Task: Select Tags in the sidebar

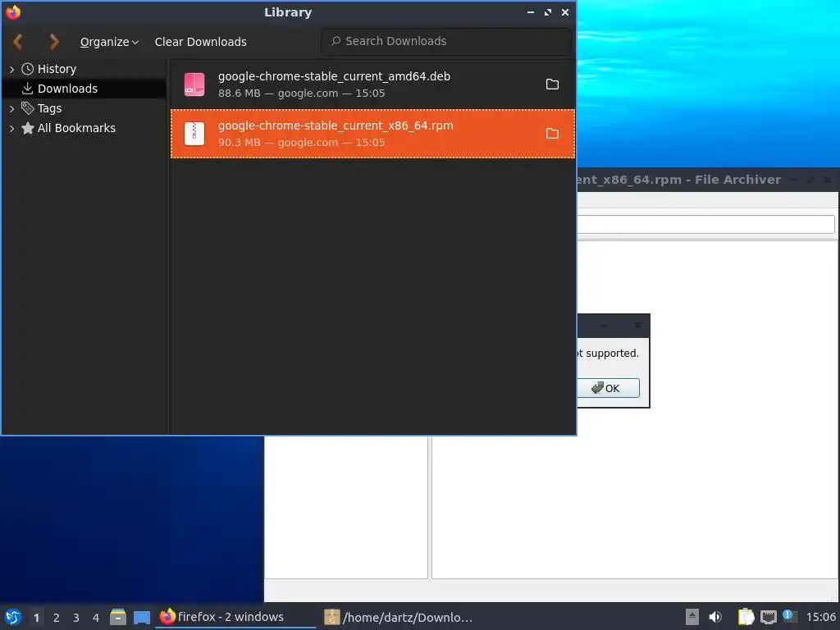Action: [49, 108]
